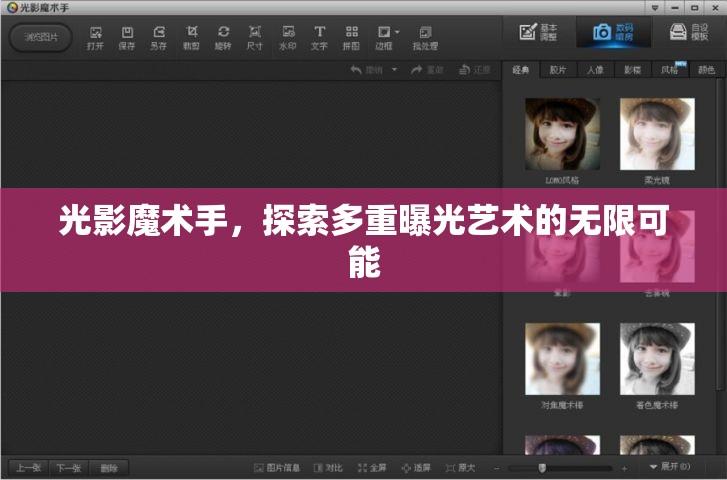Open the 自设模板 custom templates panel
The width and height of the screenshot is (727, 480).
point(689,32)
